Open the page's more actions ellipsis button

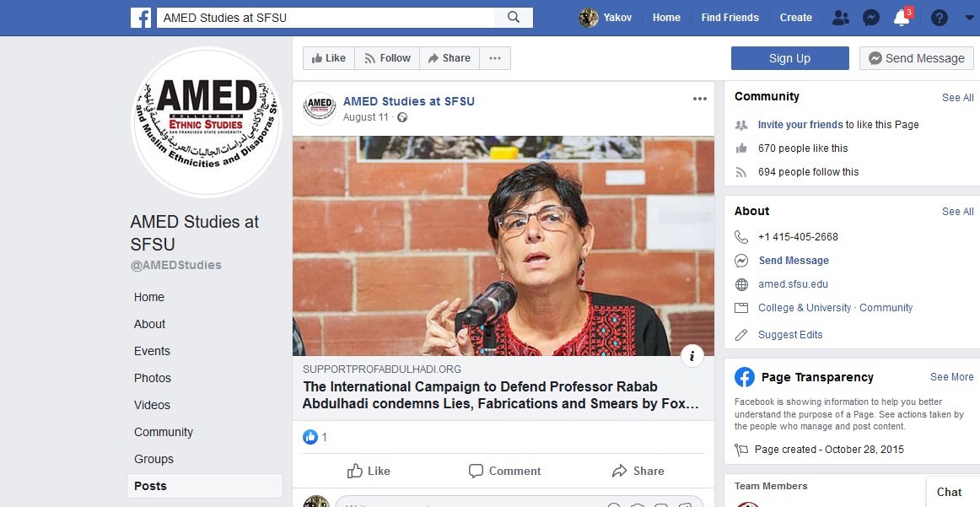click(495, 58)
